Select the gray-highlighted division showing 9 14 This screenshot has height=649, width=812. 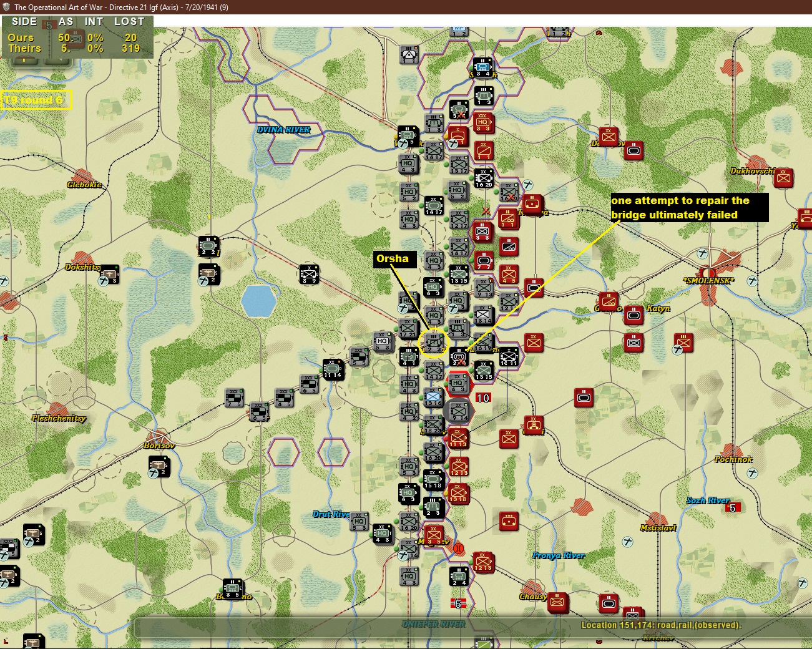tap(459, 412)
